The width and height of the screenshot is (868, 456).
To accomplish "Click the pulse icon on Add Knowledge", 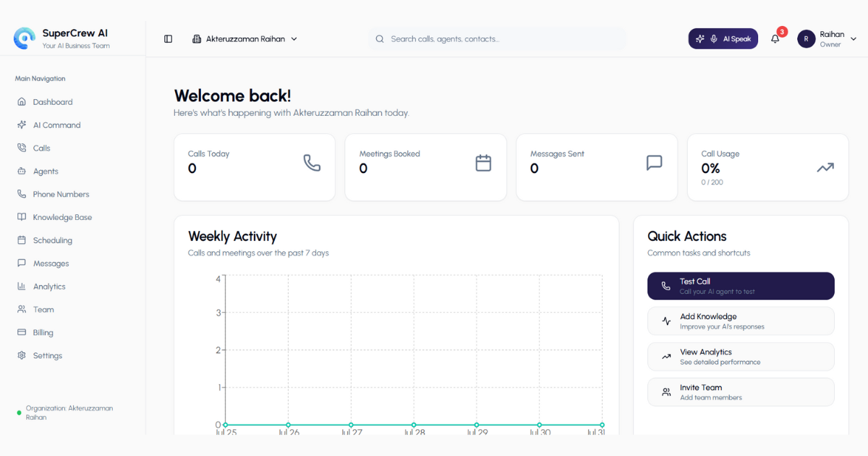I will coord(666,321).
